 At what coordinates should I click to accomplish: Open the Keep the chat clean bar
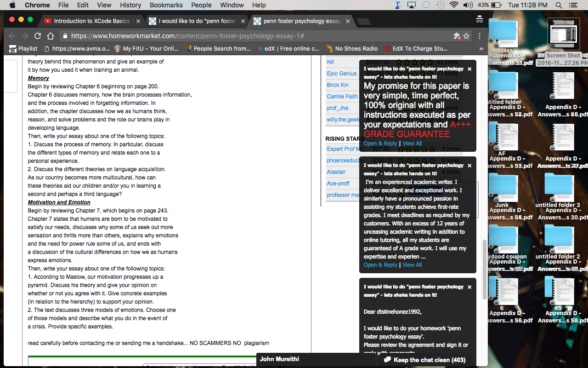[425, 360]
